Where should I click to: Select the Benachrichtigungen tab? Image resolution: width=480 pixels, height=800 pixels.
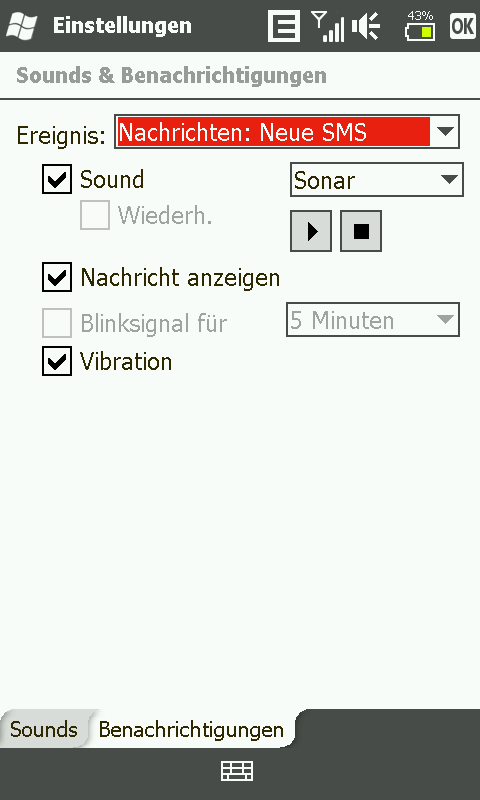point(191,729)
